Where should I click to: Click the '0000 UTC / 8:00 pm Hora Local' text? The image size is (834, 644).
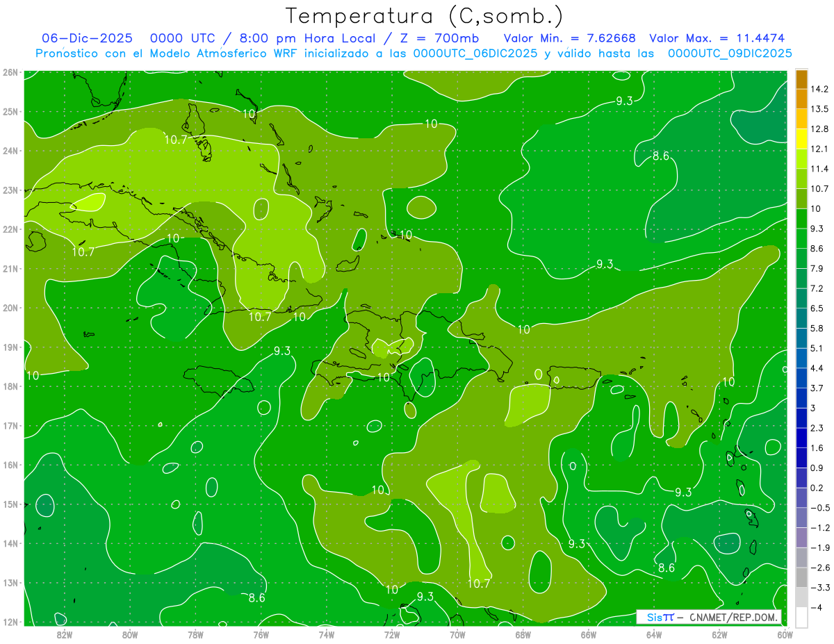pyautogui.click(x=263, y=38)
